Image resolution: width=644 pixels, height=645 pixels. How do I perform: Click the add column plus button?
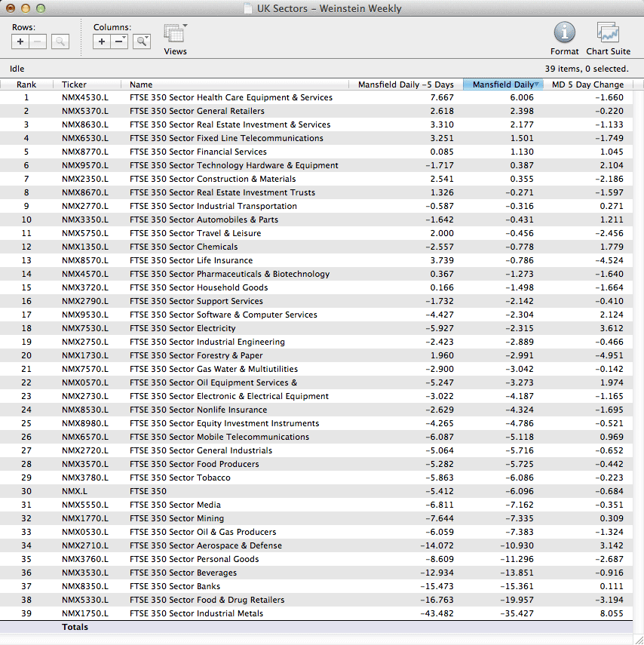click(102, 42)
